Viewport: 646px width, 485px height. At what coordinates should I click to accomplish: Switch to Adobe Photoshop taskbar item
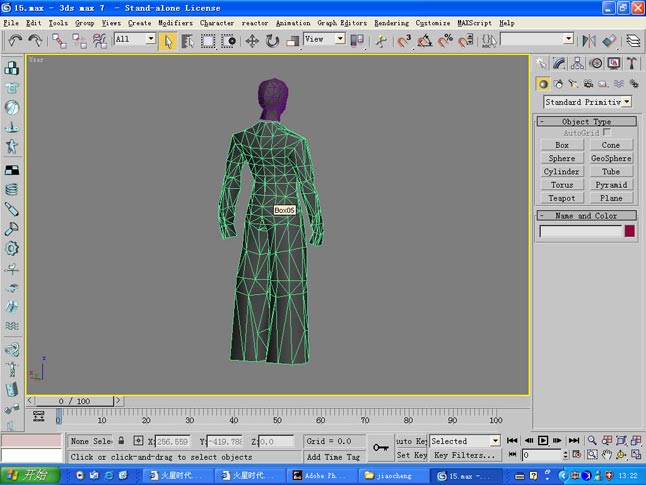click(x=321, y=476)
